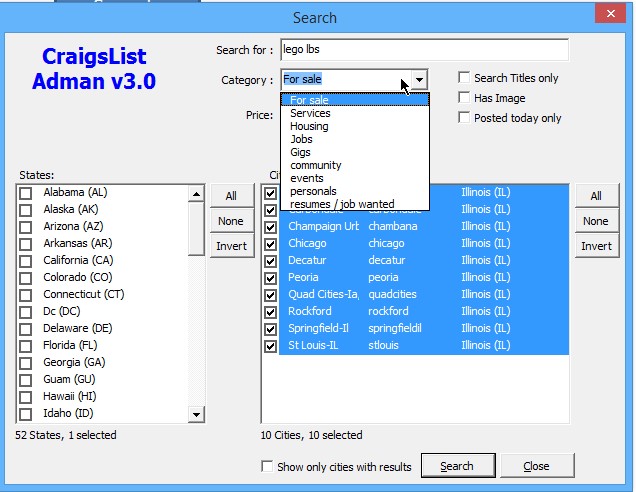The width and height of the screenshot is (636, 492).
Task: Click the States list scrollbar thumb
Action: pos(196,229)
